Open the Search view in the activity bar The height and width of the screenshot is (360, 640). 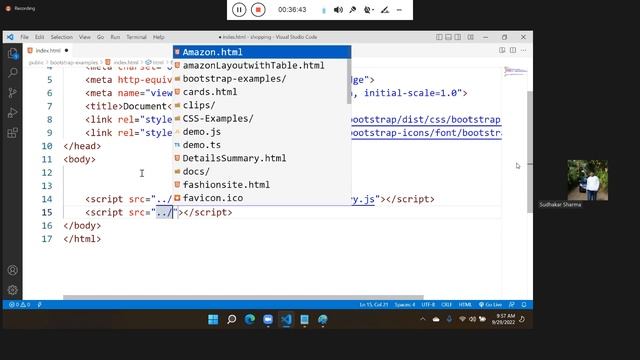[x=13, y=73]
